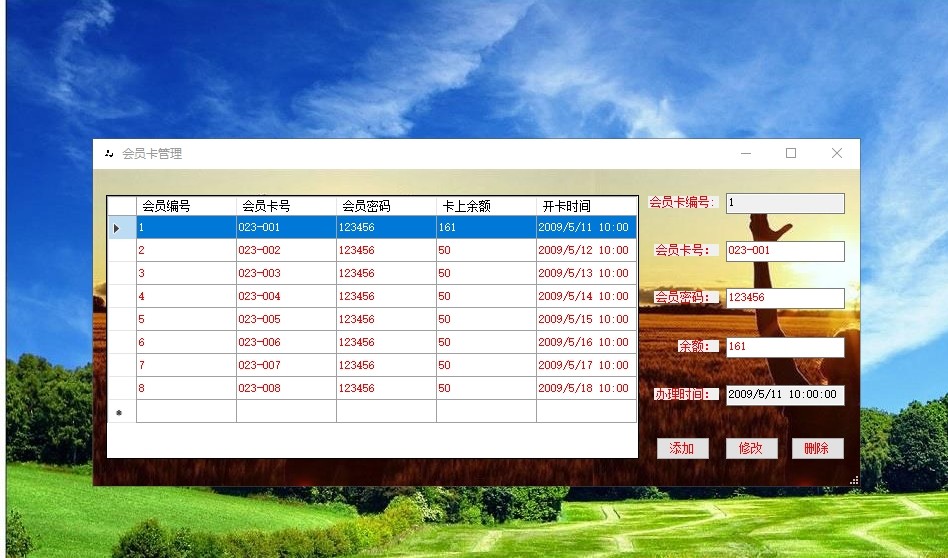Focus the 会员卡编号 input field
The width and height of the screenshot is (948, 558).
[785, 203]
